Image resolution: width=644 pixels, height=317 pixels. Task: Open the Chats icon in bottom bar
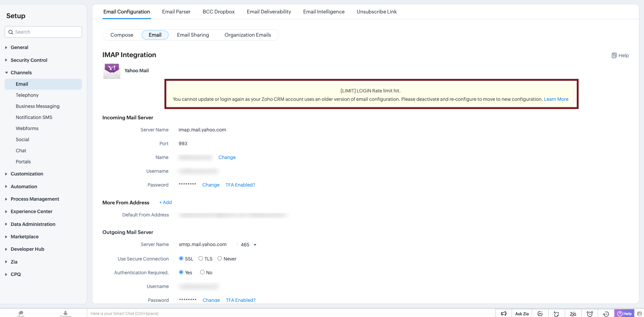[x=21, y=314]
